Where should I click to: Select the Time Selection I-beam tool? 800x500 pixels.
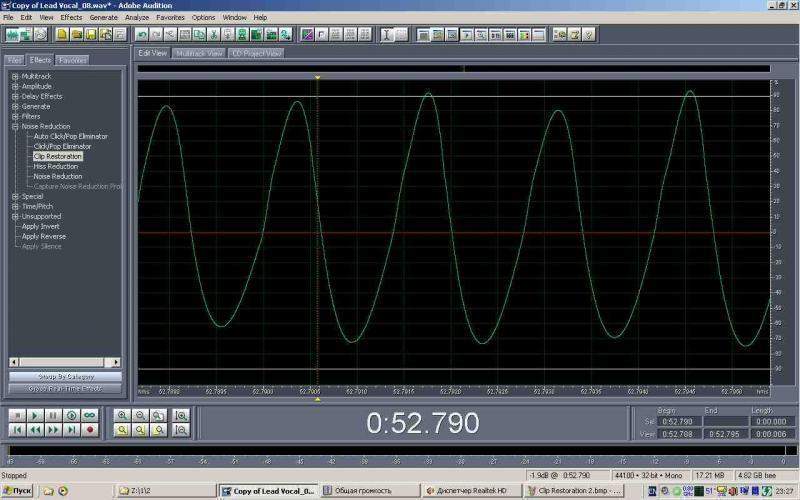tap(387, 34)
